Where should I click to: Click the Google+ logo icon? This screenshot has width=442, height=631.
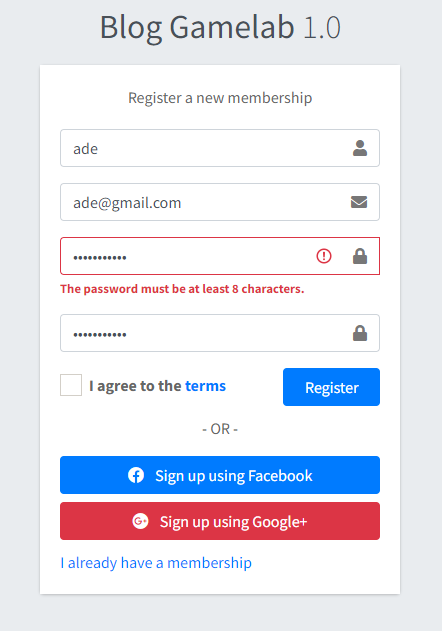[x=140, y=521]
